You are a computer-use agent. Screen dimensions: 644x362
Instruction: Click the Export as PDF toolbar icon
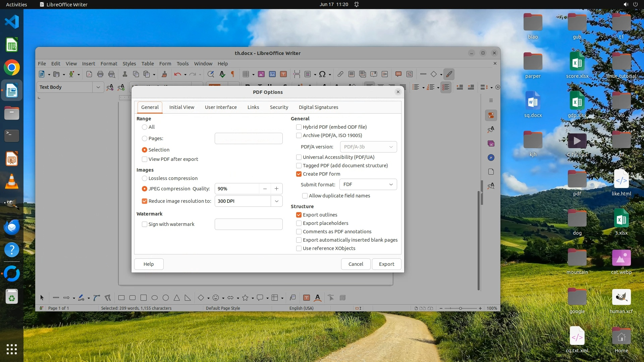[89, 74]
